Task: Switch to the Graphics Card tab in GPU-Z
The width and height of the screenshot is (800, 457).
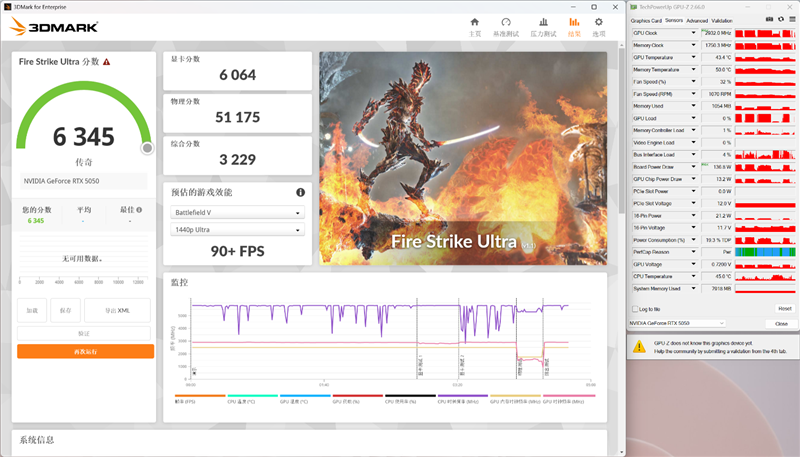Action: pyautogui.click(x=646, y=20)
